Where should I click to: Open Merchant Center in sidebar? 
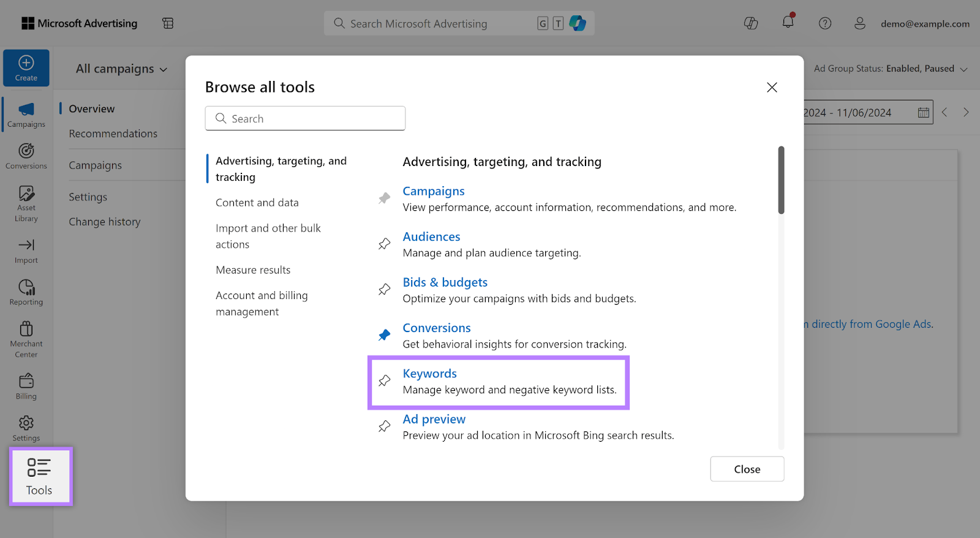(26, 339)
